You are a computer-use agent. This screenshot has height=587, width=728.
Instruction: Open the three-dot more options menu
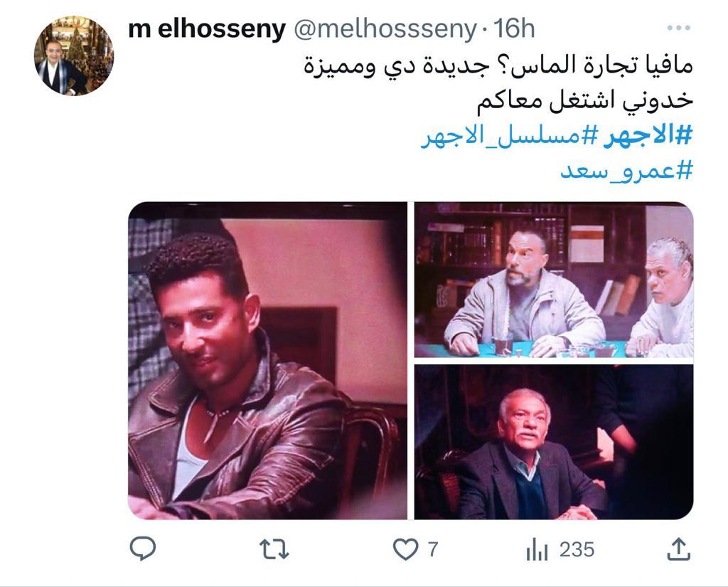coord(679,28)
